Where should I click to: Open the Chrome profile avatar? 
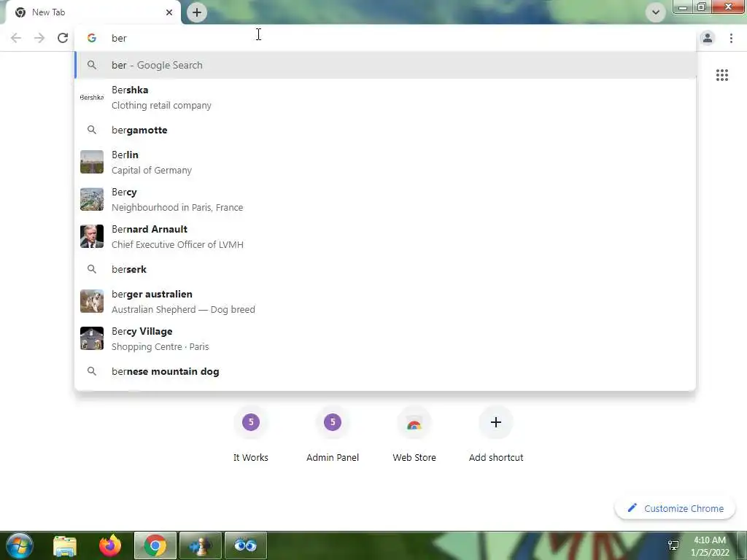(708, 38)
